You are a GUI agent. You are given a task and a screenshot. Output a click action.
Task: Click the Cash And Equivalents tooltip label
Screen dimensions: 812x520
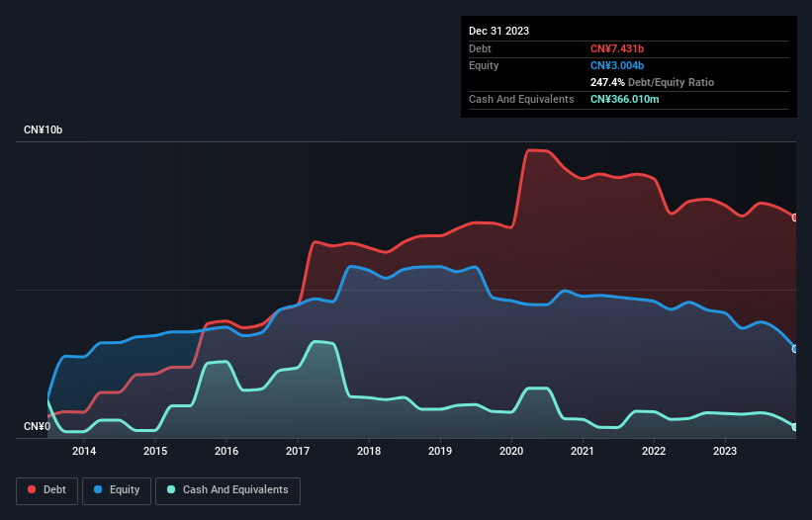[x=521, y=99]
